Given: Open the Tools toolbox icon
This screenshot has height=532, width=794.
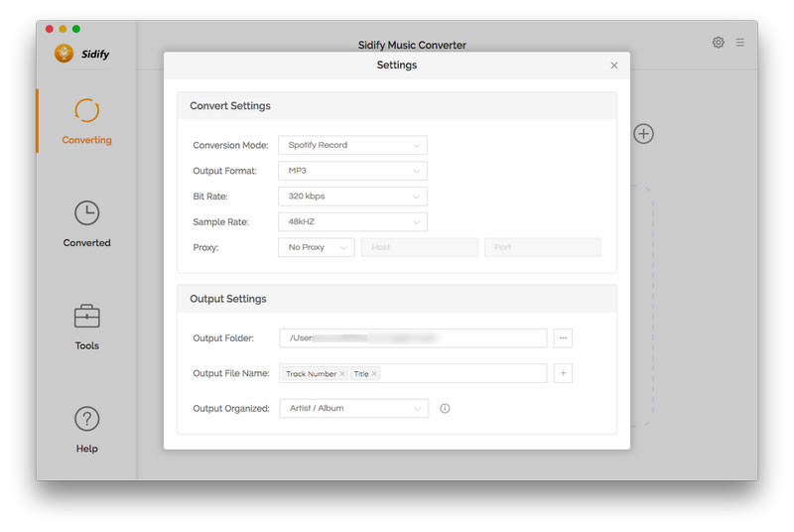Looking at the screenshot, I should pyautogui.click(x=86, y=317).
